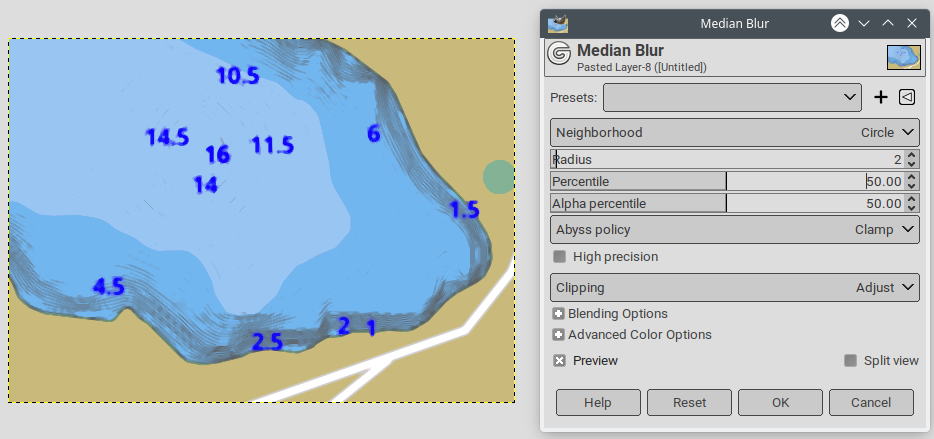Save current settings as preset plus icon

(880, 97)
